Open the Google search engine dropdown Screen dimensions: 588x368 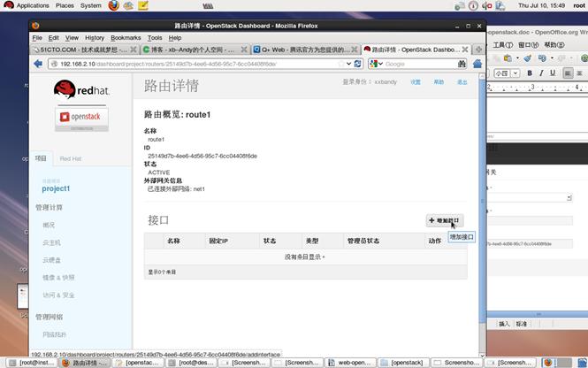[x=376, y=64]
